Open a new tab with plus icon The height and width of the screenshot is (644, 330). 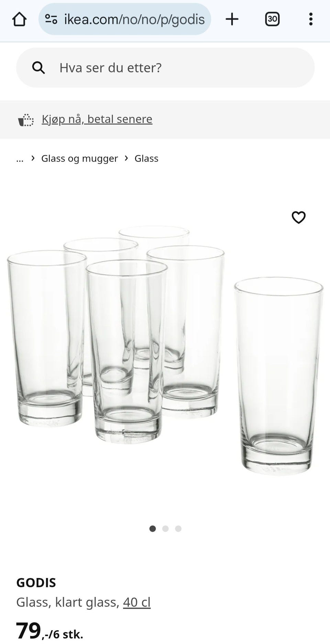(x=232, y=19)
